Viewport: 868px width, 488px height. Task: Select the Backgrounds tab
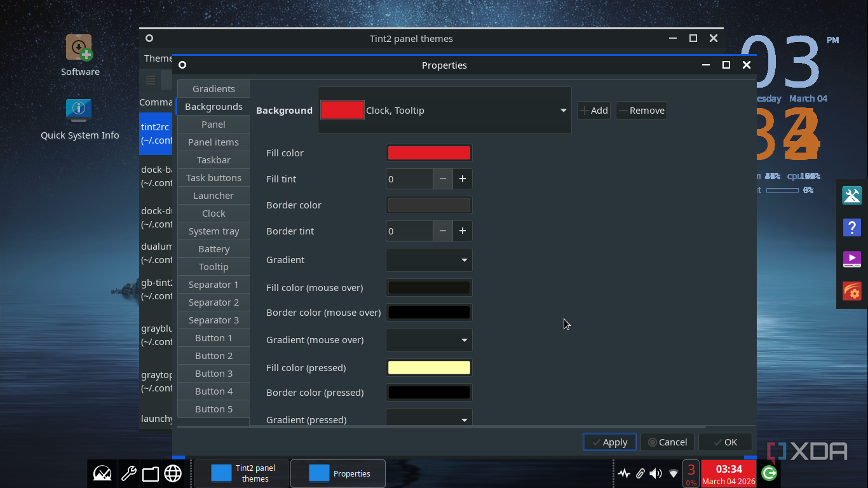tap(214, 107)
